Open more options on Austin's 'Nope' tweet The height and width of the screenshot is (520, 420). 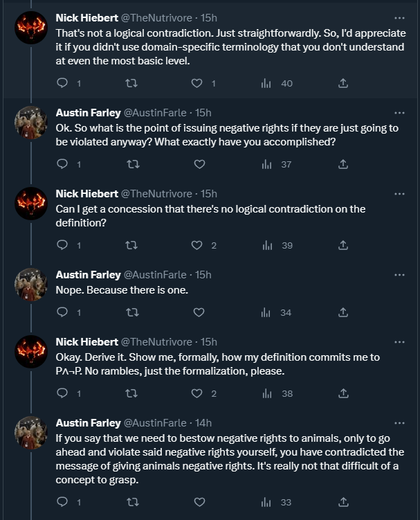pyautogui.click(x=399, y=274)
